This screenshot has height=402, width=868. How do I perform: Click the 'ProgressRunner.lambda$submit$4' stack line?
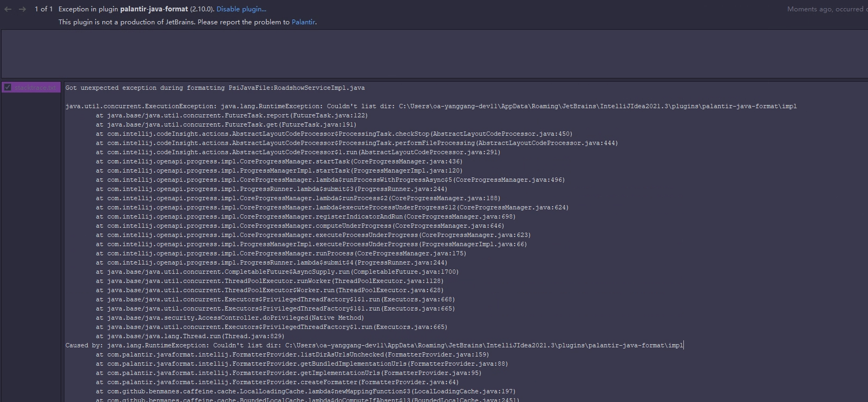point(272,262)
